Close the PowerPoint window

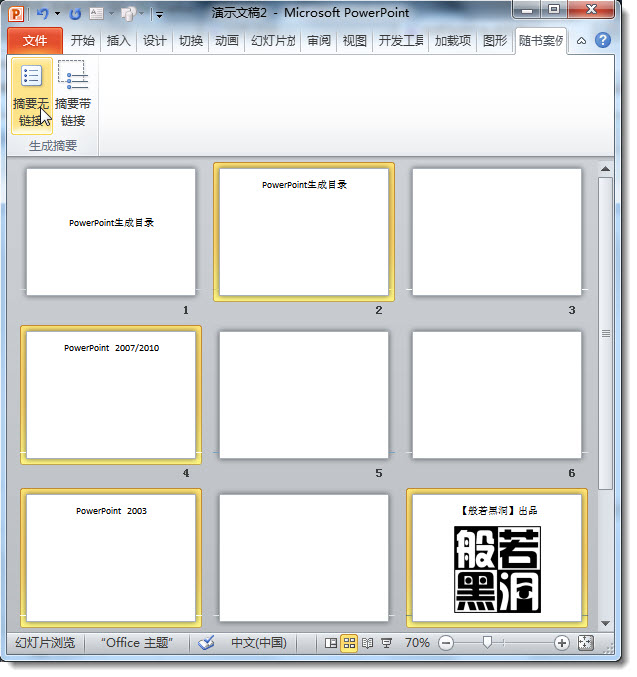coord(591,10)
